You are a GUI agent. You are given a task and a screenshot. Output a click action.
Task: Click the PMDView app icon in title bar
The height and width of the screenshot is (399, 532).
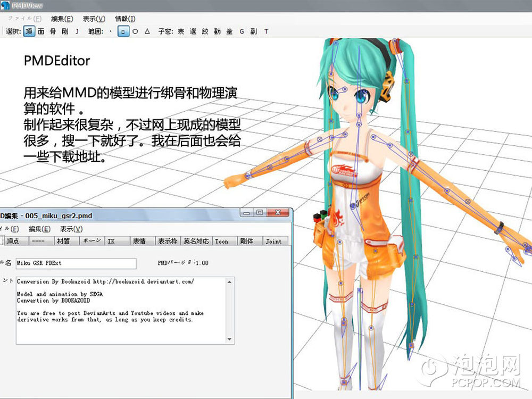point(5,5)
